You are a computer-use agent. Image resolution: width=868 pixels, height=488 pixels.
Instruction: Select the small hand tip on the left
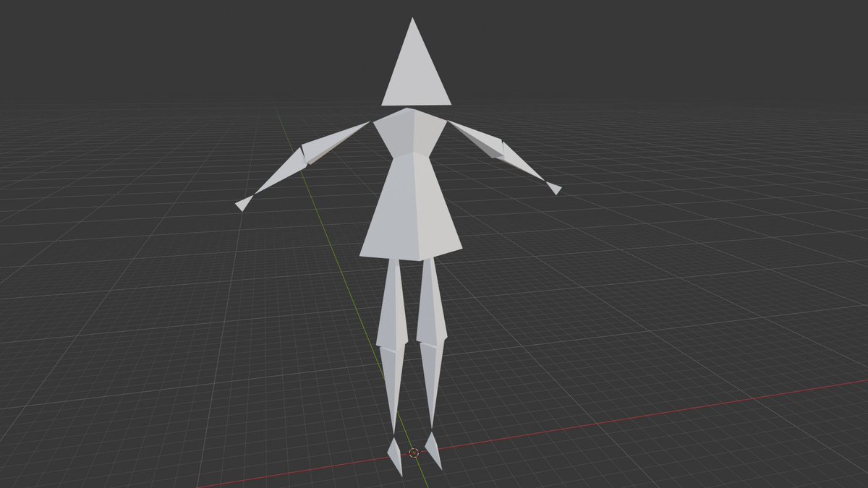coord(244,203)
